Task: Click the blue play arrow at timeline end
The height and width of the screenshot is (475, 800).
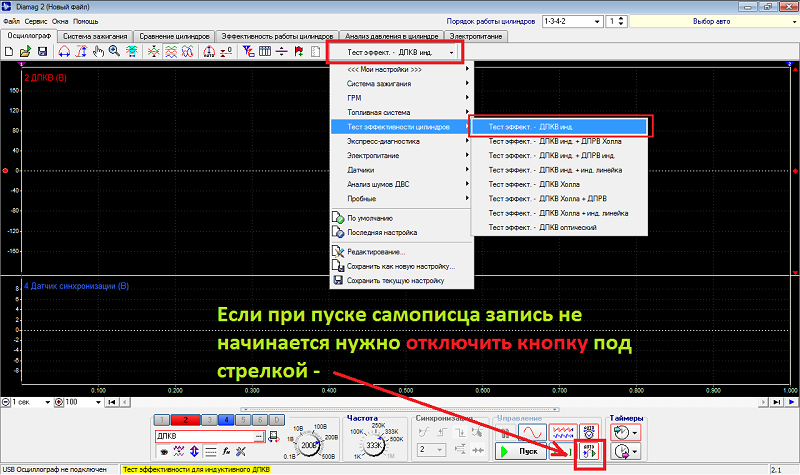Action: [791, 402]
